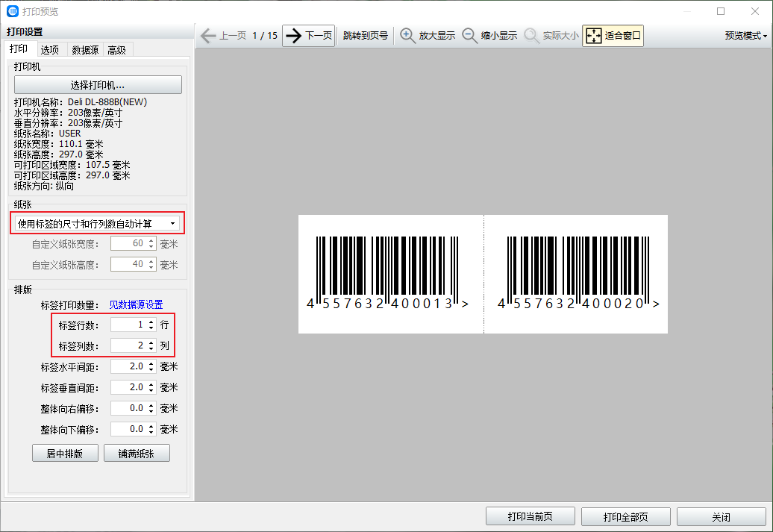The image size is (773, 532).
Task: Decrease 整体向下偏移 with the down arrow
Action: point(151,433)
